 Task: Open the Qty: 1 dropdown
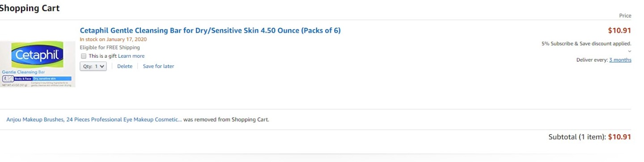(93, 66)
